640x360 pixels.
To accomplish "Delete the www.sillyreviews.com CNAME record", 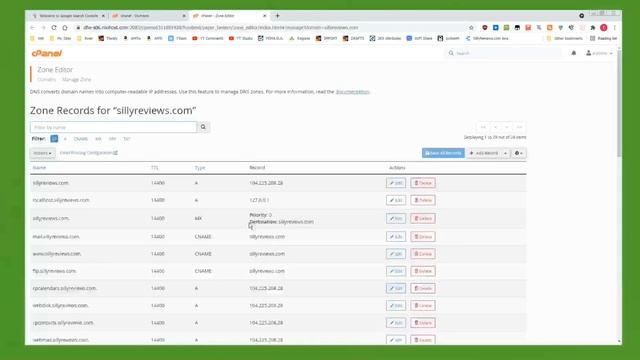I will 423,254.
